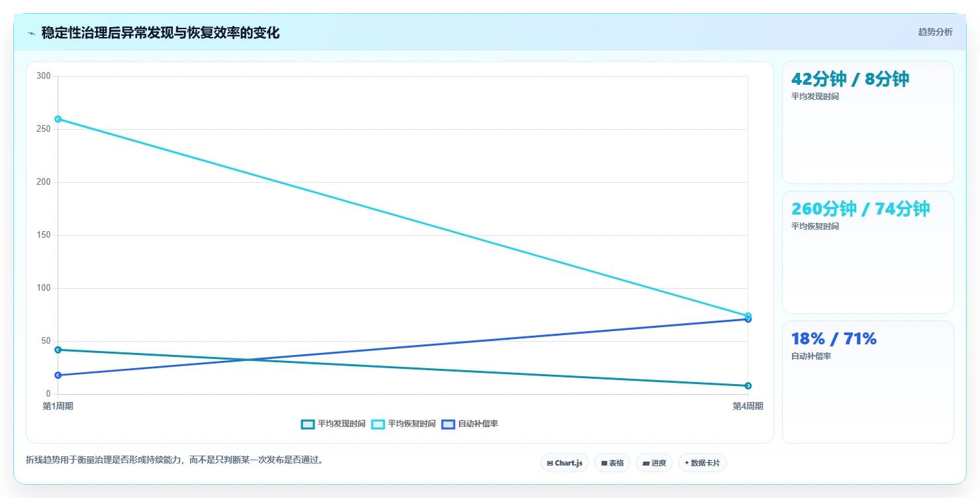
Task: Select the 平均恢复时间 endpoint at 第4周期
Action: pos(748,315)
